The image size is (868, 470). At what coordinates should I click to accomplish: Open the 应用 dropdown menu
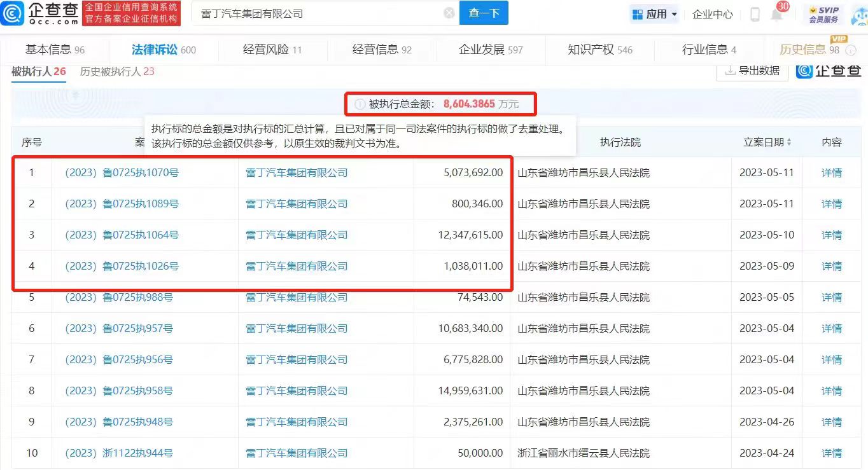654,14
